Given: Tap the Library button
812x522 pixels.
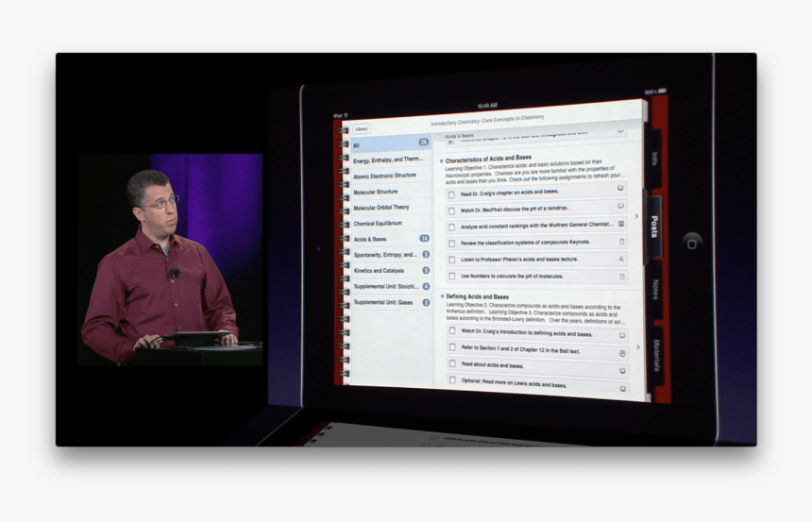Looking at the screenshot, I should pyautogui.click(x=362, y=129).
